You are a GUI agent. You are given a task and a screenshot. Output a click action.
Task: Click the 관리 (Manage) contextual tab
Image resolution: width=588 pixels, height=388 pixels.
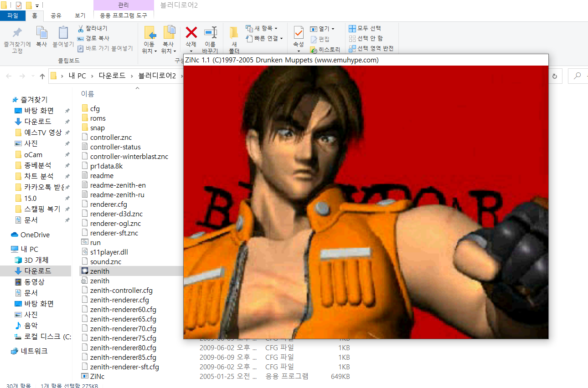124,5
